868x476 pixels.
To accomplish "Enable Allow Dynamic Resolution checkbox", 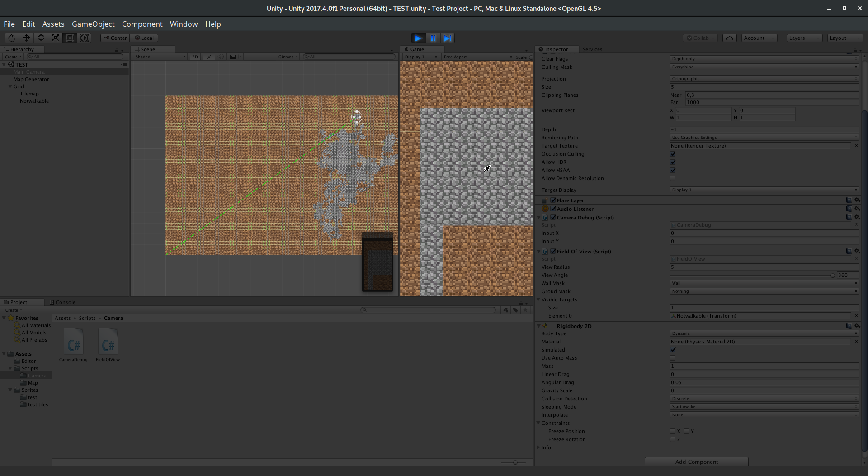I will click(673, 178).
